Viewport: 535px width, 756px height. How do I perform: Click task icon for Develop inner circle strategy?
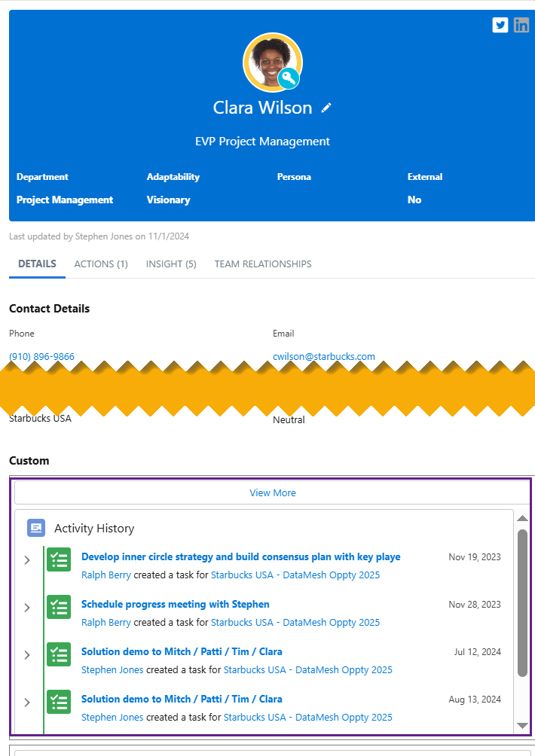click(59, 559)
